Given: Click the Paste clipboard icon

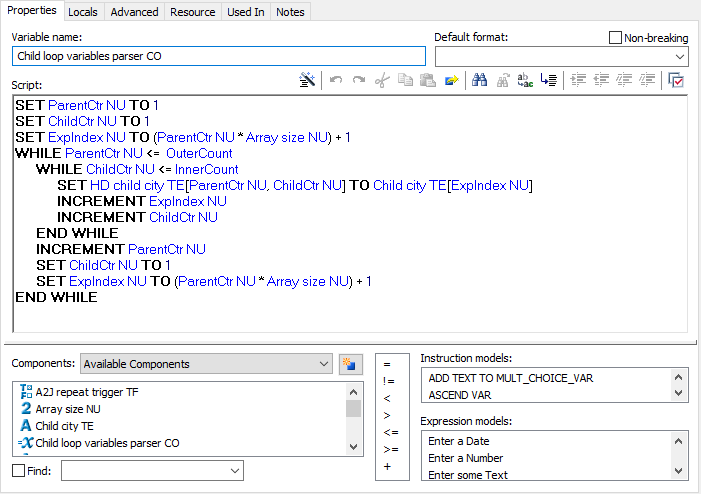Looking at the screenshot, I should click(x=428, y=80).
